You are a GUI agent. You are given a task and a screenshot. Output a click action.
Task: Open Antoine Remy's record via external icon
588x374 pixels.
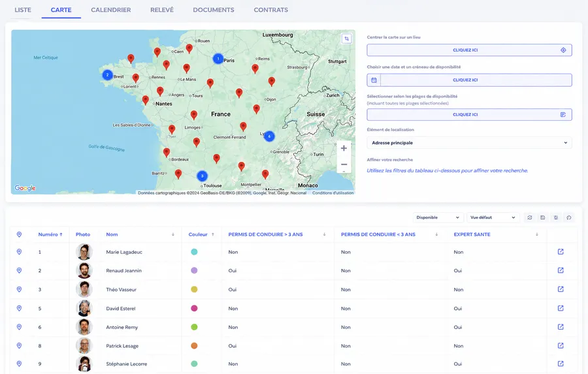pyautogui.click(x=561, y=327)
